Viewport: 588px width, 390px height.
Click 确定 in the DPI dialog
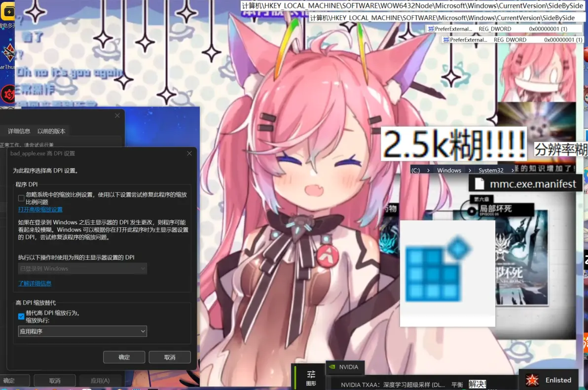point(124,357)
